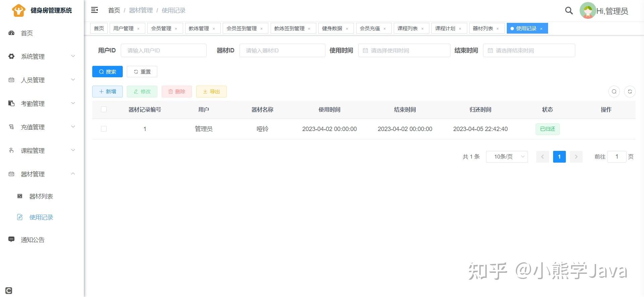Select the row checkbox for record 1
Viewport: 644px width, 297px height.
(x=104, y=129)
